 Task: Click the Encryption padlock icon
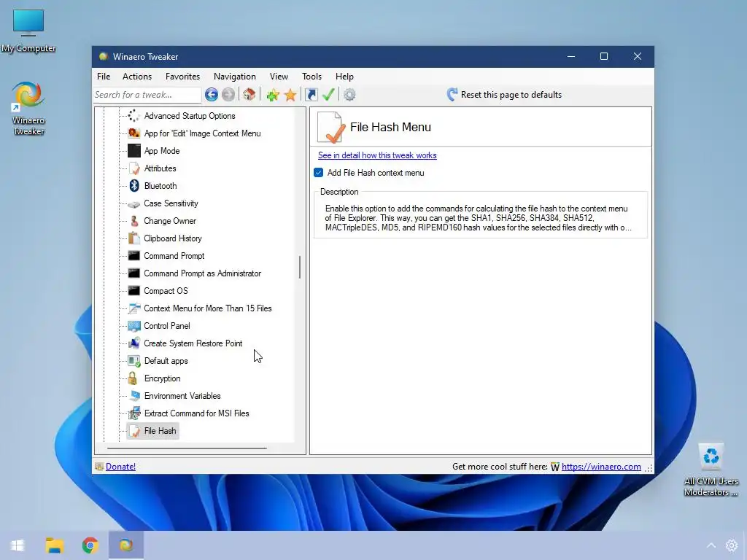[133, 378]
